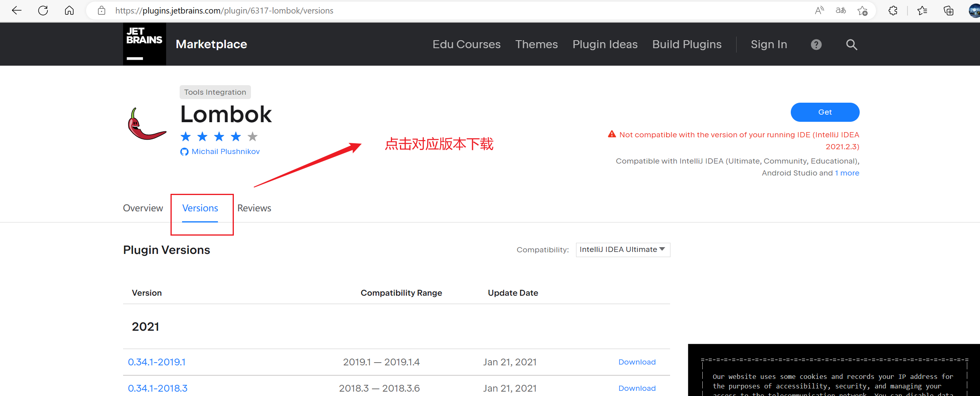The width and height of the screenshot is (980, 396).
Task: Click the Plugin Versions heading
Action: [167, 250]
